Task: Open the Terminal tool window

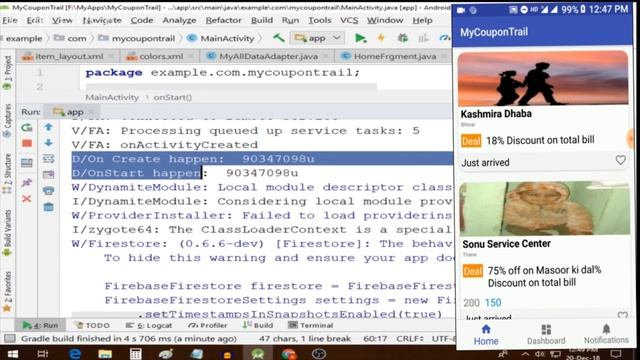Action: pos(311,325)
